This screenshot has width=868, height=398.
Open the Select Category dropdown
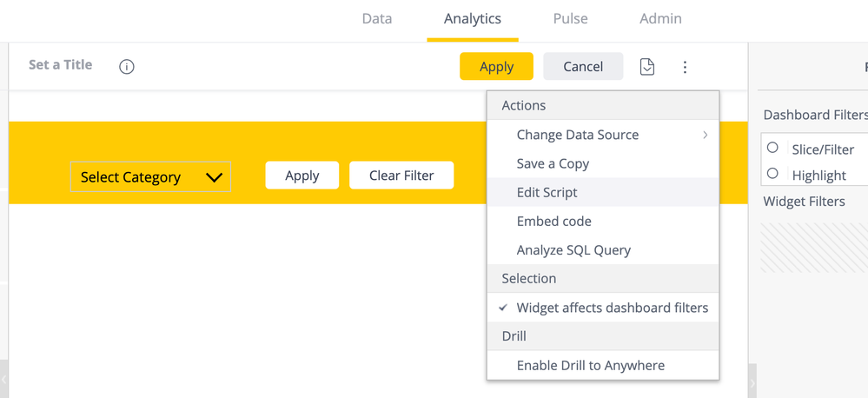click(x=150, y=176)
